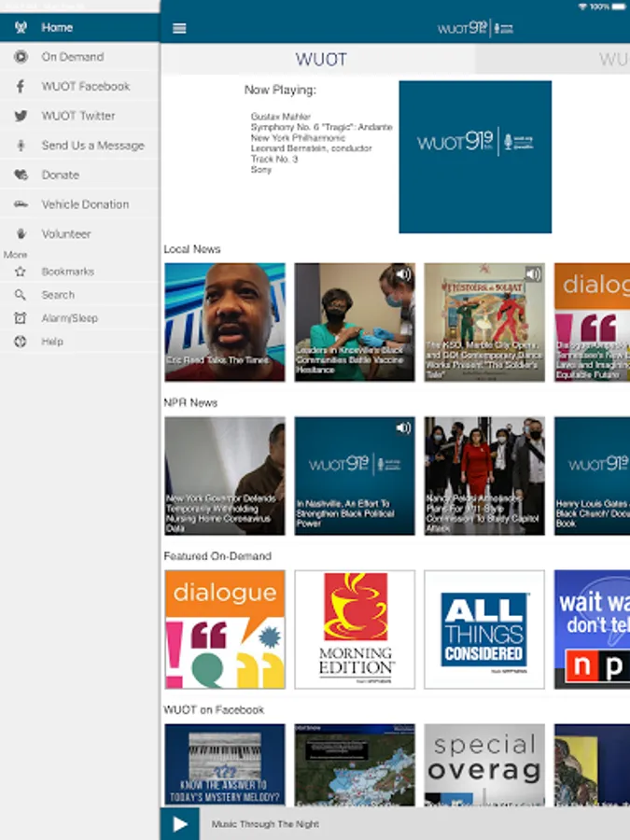Open special coverage Facebook post
Viewport: 630px width, 840px height.
pos(484,765)
